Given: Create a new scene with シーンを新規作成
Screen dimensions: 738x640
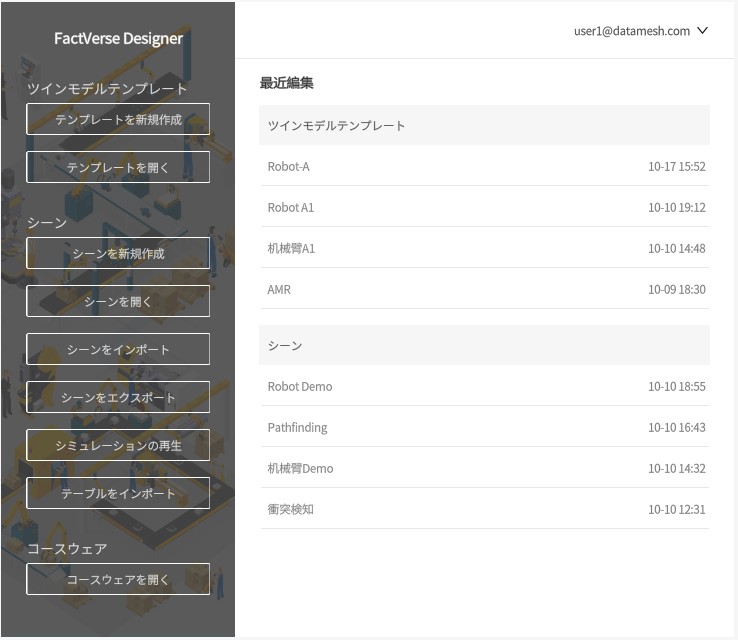Looking at the screenshot, I should [118, 253].
